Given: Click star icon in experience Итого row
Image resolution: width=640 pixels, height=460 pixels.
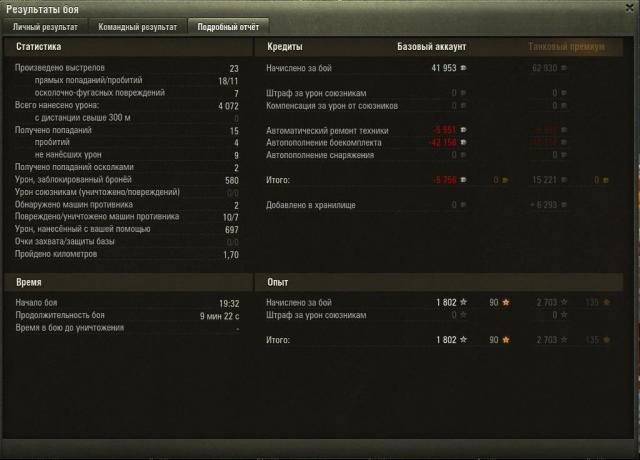Looking at the screenshot, I should [463, 340].
